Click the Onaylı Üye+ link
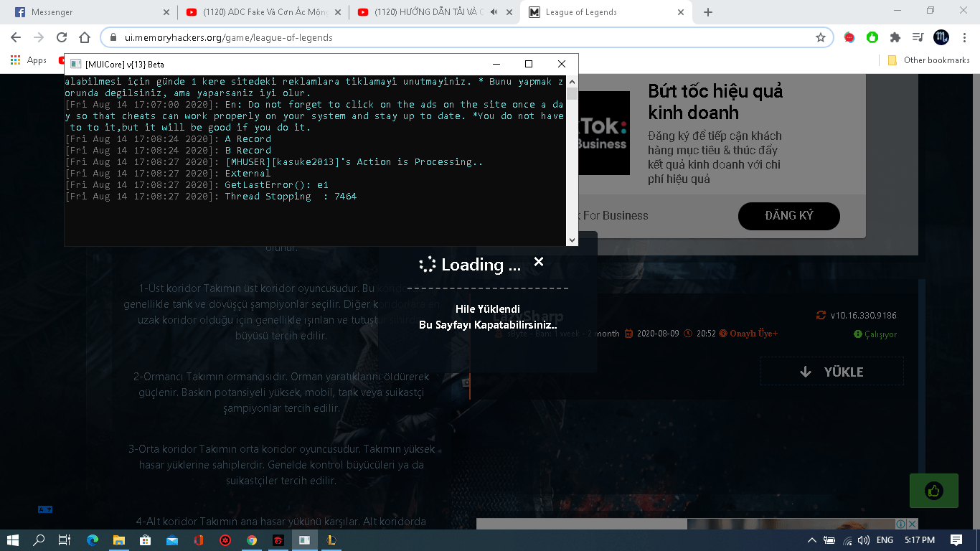The width and height of the screenshot is (980, 551). coord(748,334)
